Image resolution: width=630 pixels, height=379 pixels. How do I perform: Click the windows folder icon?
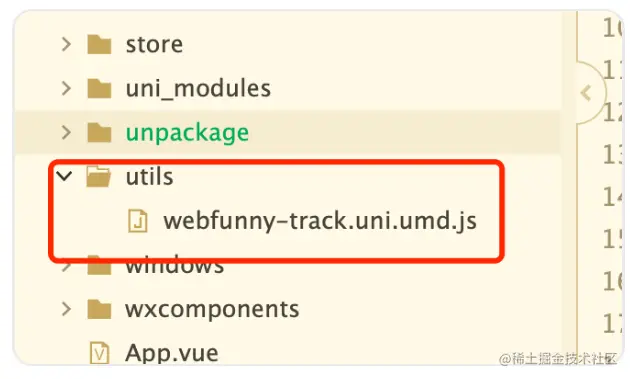click(x=99, y=265)
